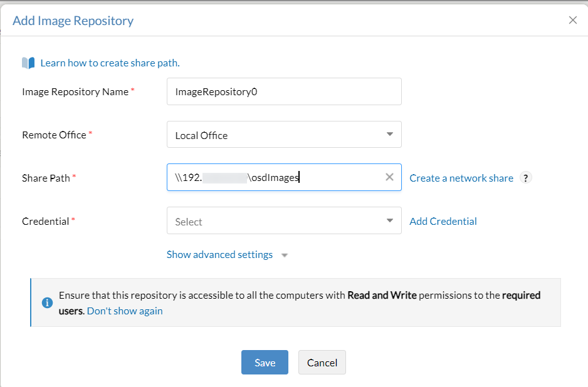
Task: Expand the advanced settings section
Action: pyautogui.click(x=219, y=254)
